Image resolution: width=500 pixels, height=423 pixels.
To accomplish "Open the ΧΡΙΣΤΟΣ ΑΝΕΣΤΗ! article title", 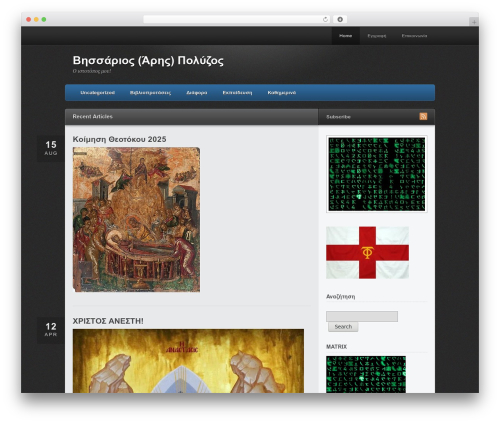I will pos(108,321).
